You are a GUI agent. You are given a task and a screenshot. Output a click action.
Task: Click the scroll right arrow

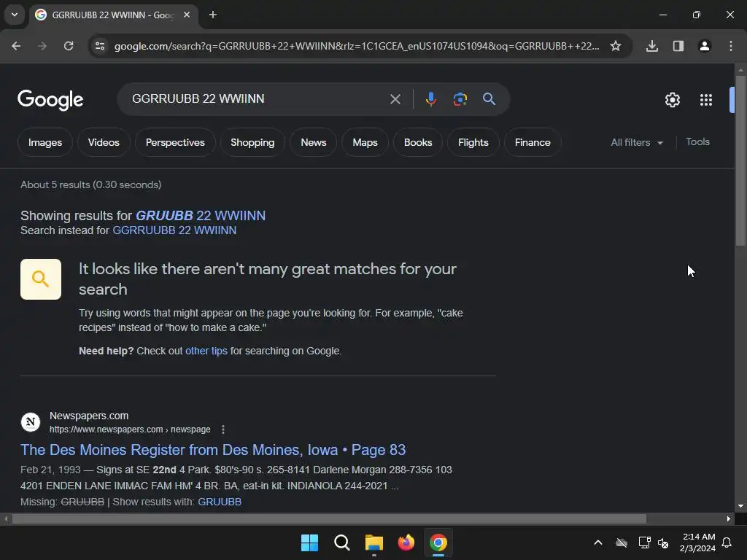click(x=729, y=518)
